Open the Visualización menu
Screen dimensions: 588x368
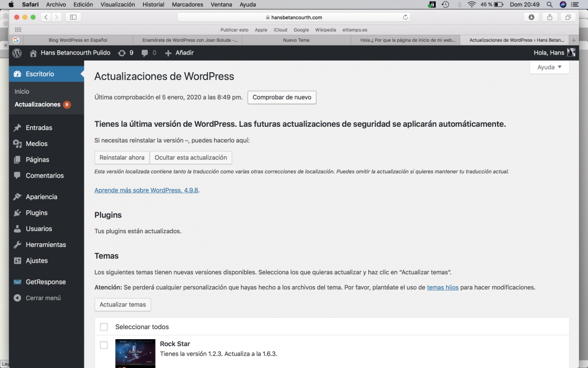118,4
